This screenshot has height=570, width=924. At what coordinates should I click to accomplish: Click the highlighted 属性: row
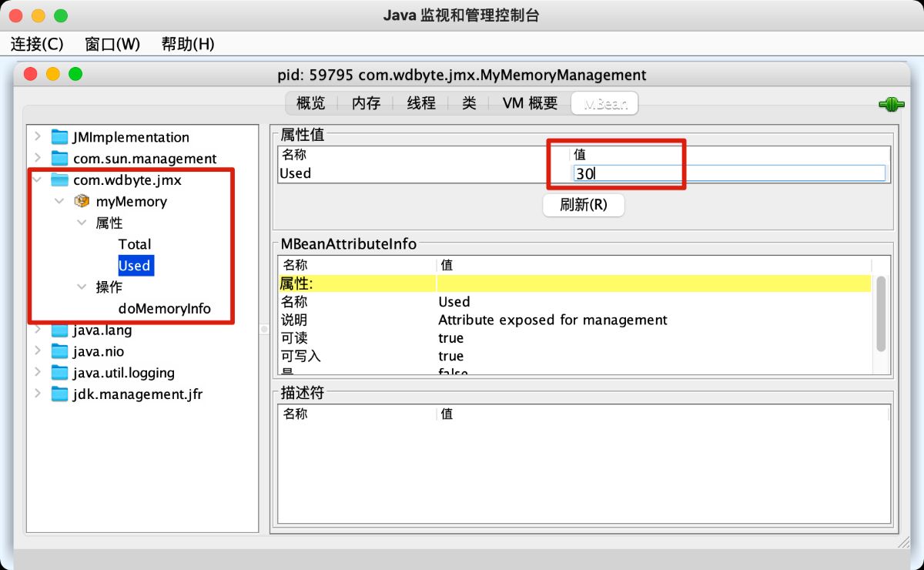click(574, 284)
